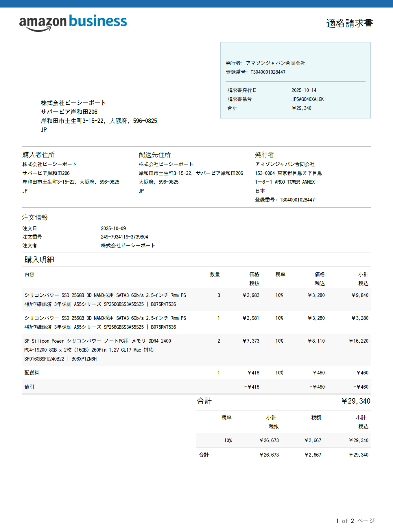Click the 購入者住所 section heading

point(38,155)
